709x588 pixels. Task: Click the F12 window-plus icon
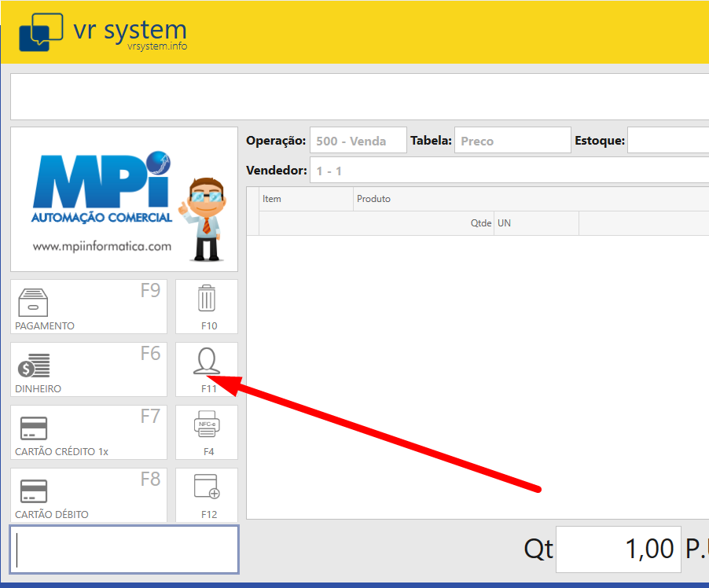point(206,488)
